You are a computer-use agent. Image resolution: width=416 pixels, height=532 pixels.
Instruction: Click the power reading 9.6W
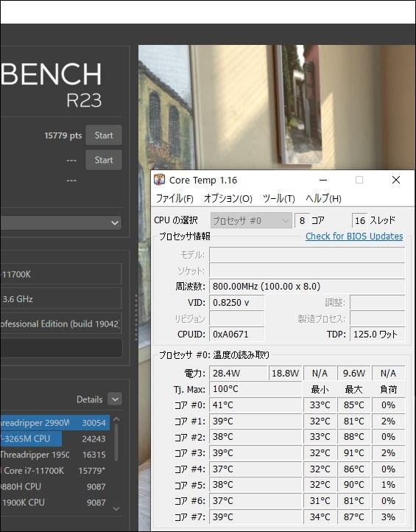pyautogui.click(x=353, y=374)
